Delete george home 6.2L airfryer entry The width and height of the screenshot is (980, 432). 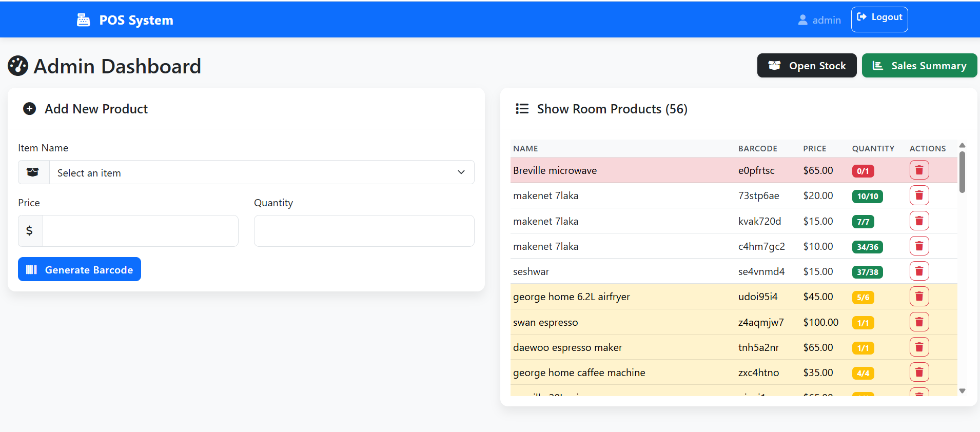click(919, 297)
